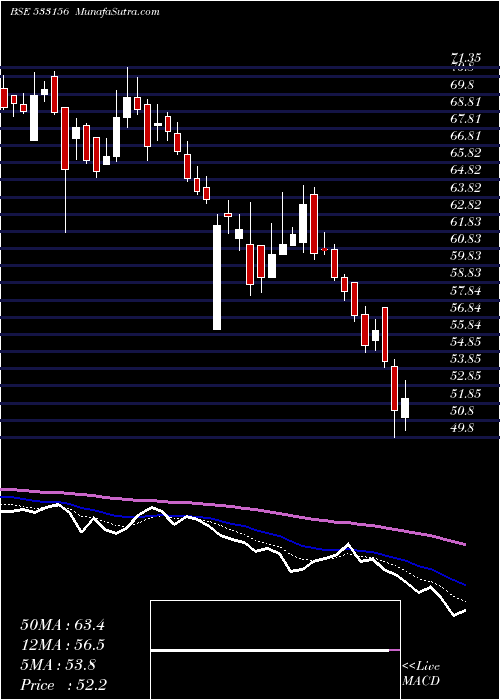Screen dimensions: 500x700
Task: Click the 64.82 price axis label
Action: click(x=466, y=170)
